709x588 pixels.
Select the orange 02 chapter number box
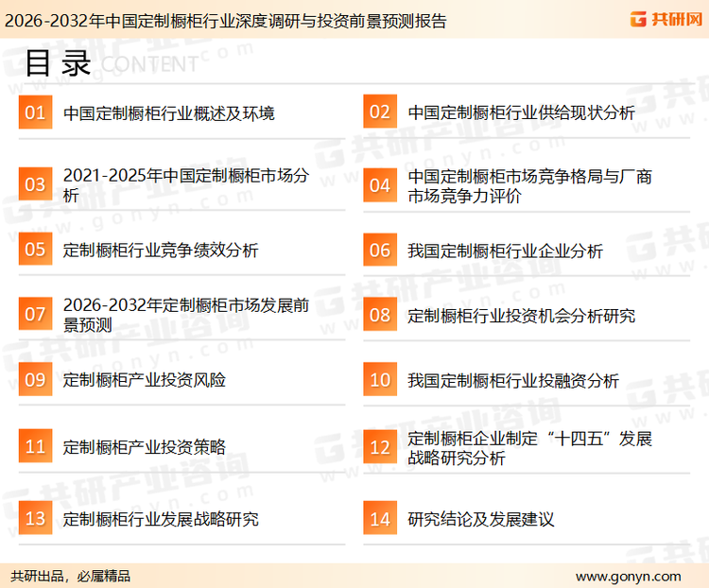[x=380, y=112]
